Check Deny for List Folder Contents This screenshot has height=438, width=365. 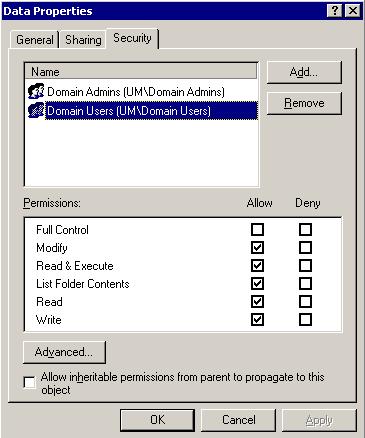(x=305, y=284)
